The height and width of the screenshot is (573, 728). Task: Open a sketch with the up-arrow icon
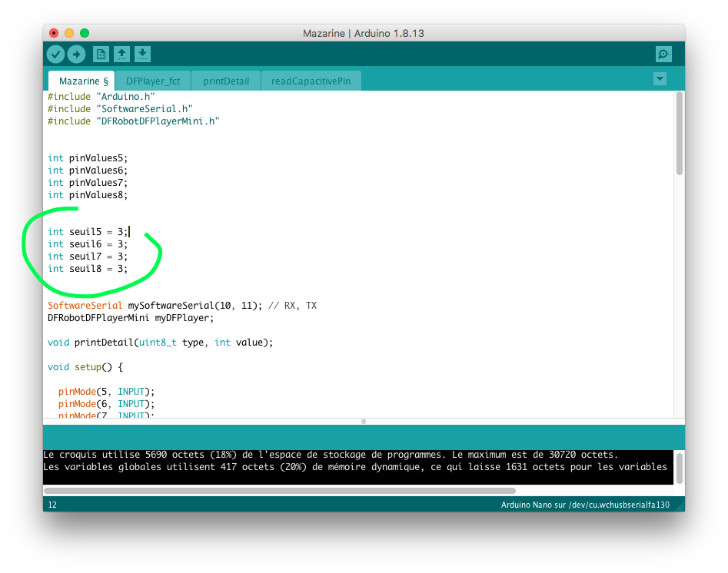[121, 54]
